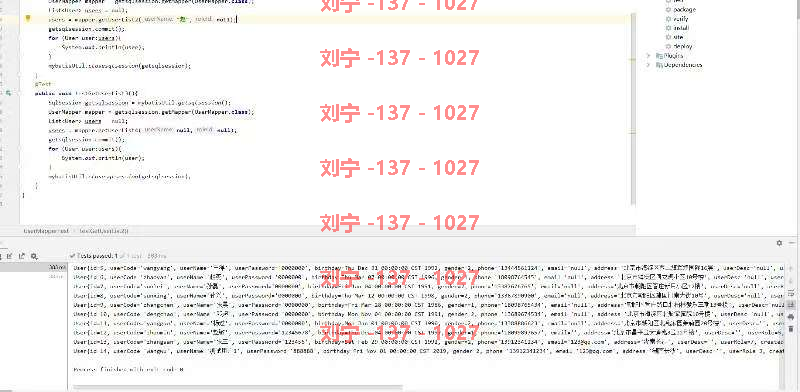Expand the Plugins node in Maven
800x392 pixels.
pyautogui.click(x=649, y=56)
